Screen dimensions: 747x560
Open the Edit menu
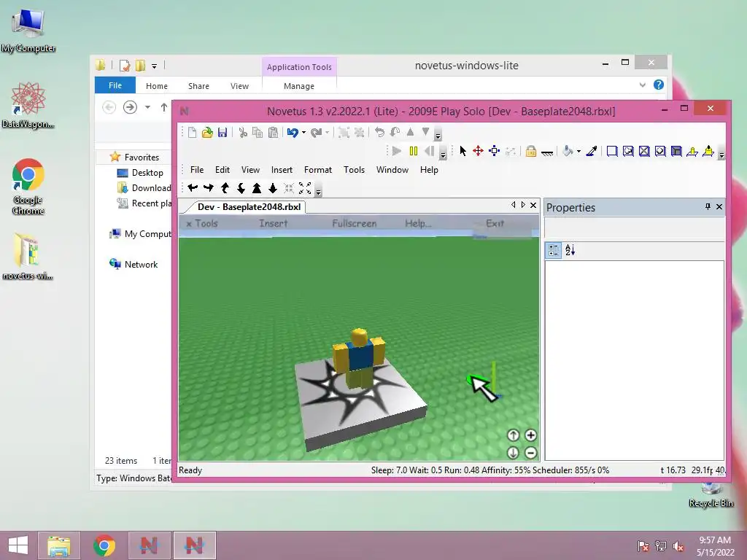(x=222, y=169)
